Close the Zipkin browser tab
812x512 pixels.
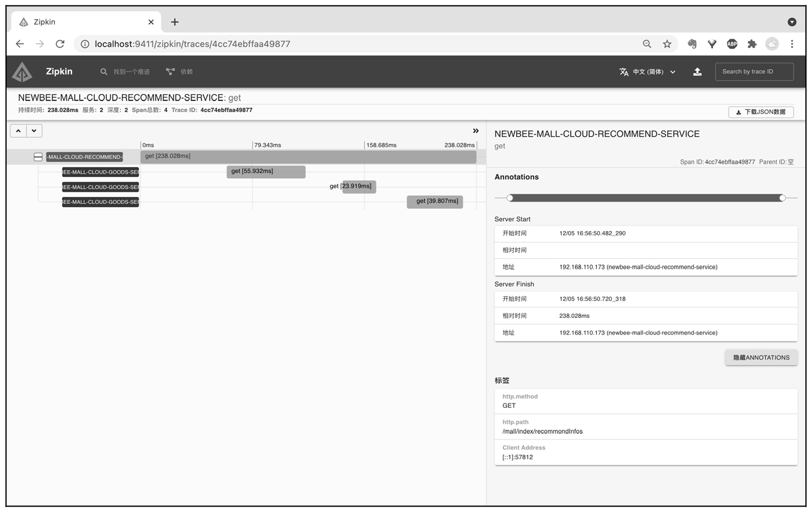[151, 22]
